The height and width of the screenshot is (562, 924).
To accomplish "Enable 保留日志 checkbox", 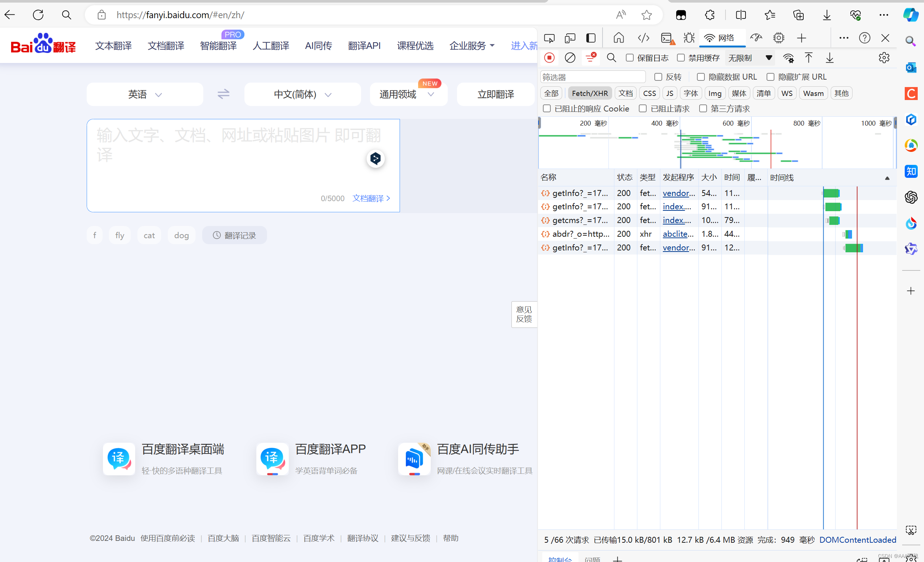I will [x=630, y=58].
